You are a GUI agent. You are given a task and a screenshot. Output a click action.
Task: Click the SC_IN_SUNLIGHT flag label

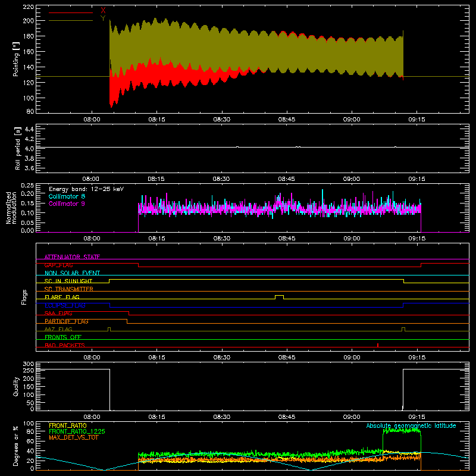(68, 281)
